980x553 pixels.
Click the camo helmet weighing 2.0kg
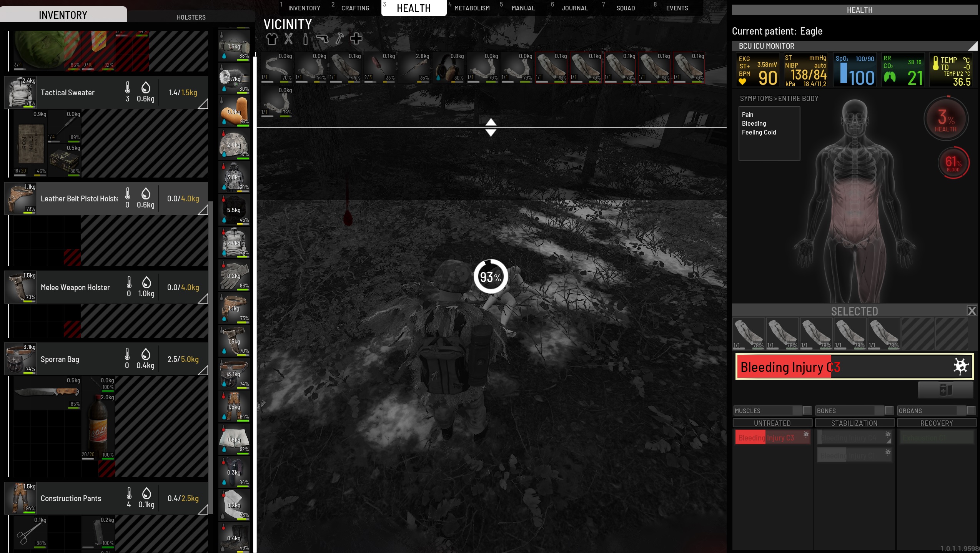click(x=234, y=144)
